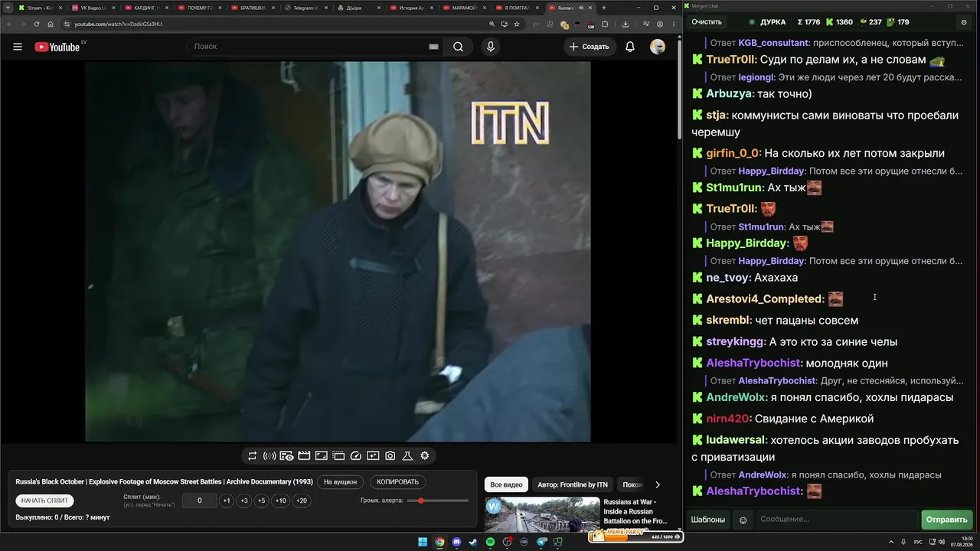
Task: Open Discord from the taskbar
Action: [456, 542]
